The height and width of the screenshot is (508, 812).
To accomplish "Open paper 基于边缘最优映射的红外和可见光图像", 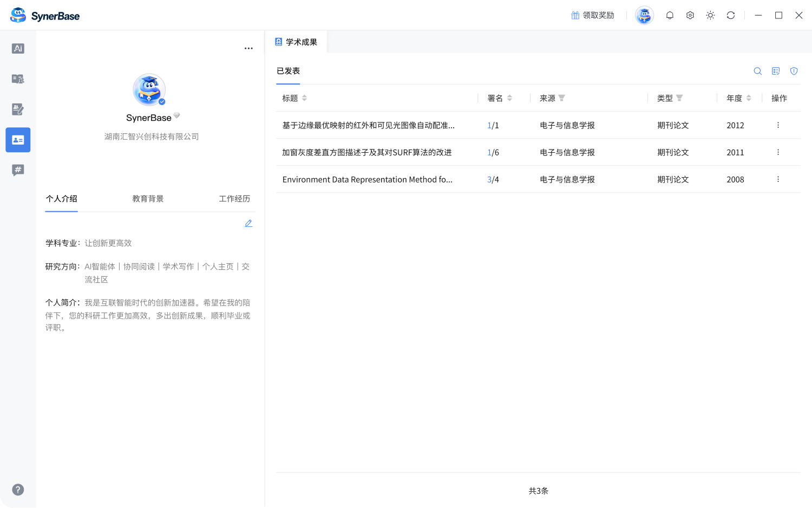I will (368, 125).
